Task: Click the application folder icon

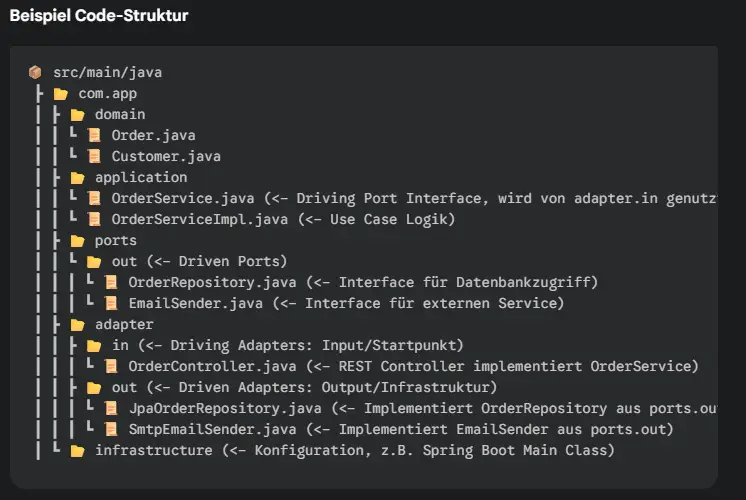Action: (x=77, y=177)
